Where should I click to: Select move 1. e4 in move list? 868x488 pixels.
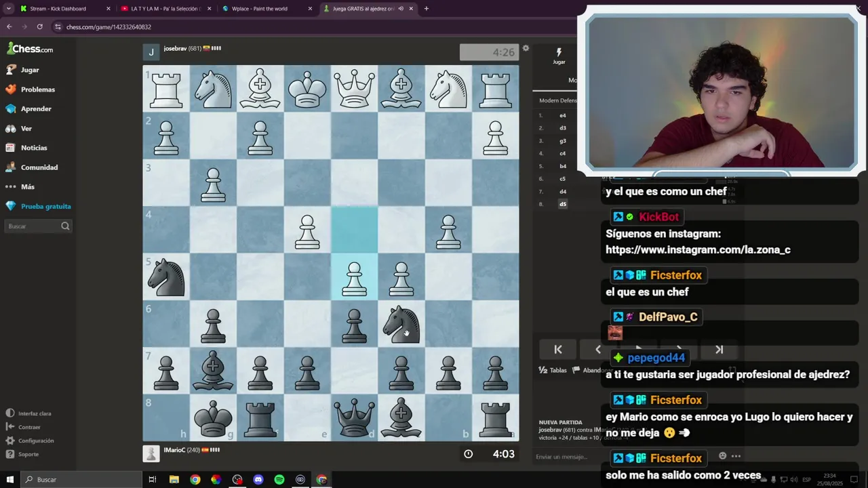(x=563, y=116)
